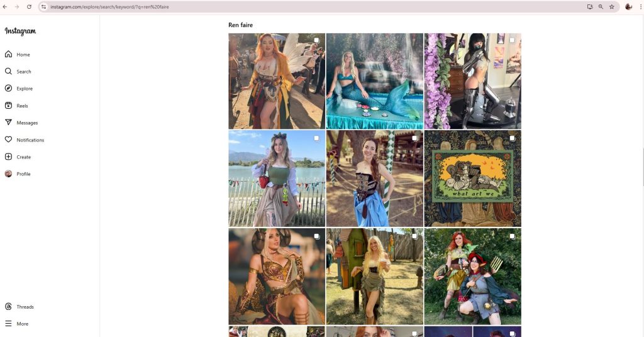Click the browser back arrow
The height and width of the screenshot is (337, 644).
[x=5, y=6]
